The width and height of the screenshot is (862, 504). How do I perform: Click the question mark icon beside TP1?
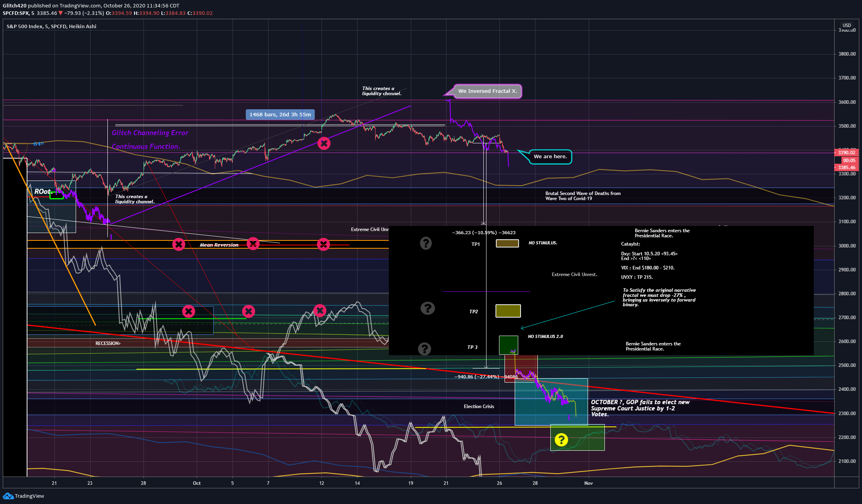click(x=426, y=243)
